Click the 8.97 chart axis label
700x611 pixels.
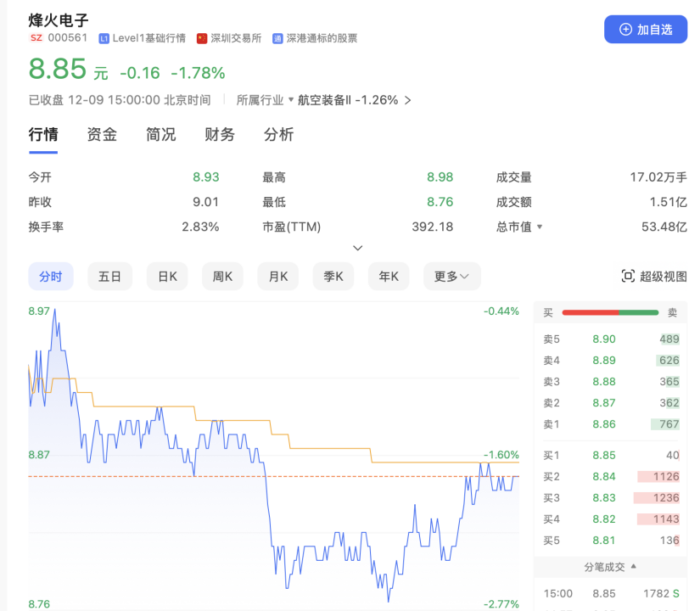[39, 311]
